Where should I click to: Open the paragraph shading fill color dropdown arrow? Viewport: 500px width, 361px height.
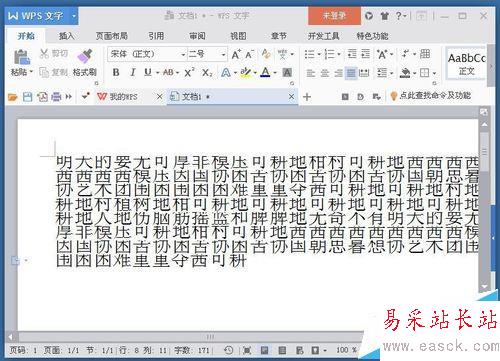coord(414,73)
